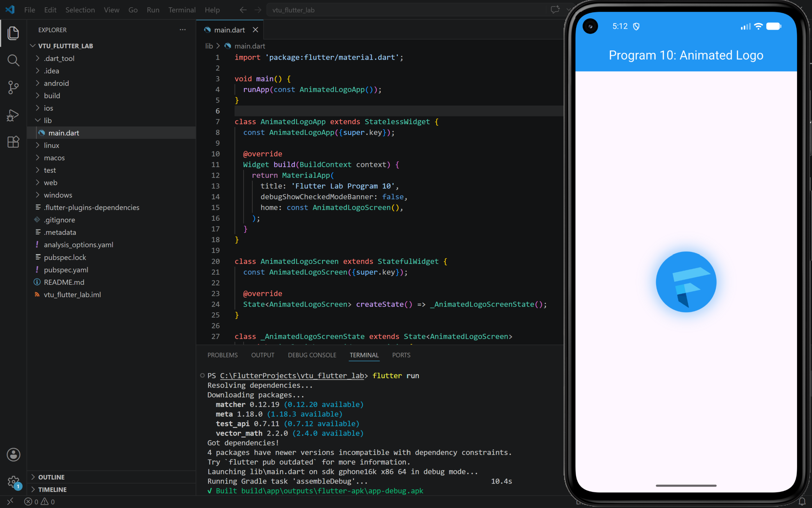This screenshot has height=508, width=812.
Task: Open the Go menu
Action: click(x=133, y=10)
